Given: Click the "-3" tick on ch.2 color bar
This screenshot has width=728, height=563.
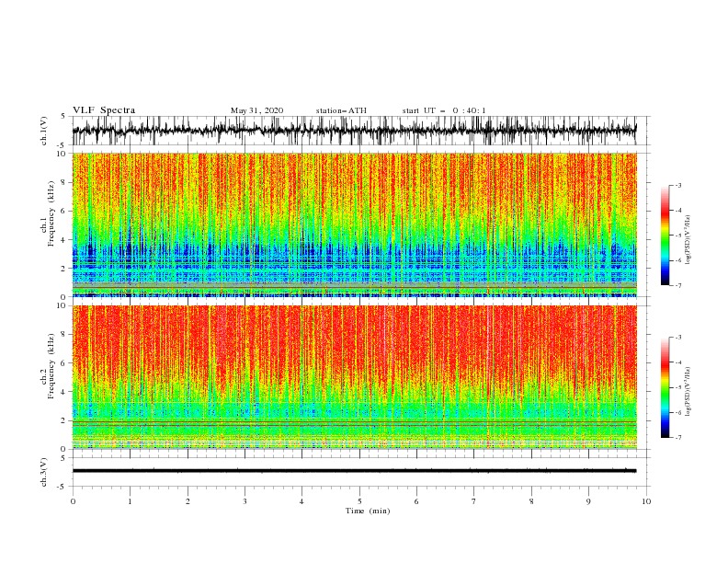Looking at the screenshot, I should click(x=677, y=338).
